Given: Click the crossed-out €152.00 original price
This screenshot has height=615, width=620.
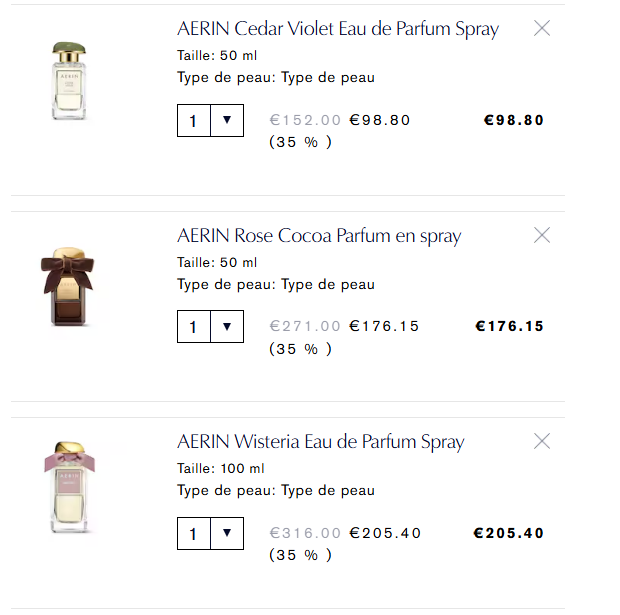Looking at the screenshot, I should coord(305,120).
